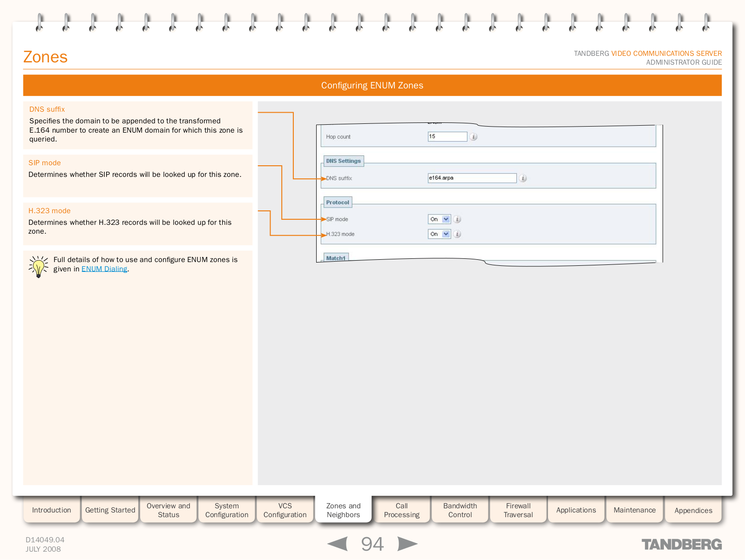
Task: Click the JULY 2008 date text
Action: (43, 549)
